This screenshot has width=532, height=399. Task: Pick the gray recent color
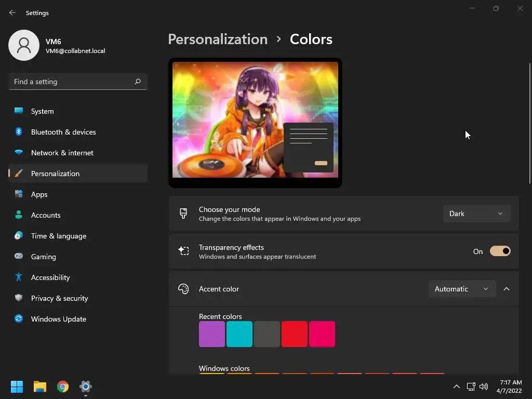(267, 334)
